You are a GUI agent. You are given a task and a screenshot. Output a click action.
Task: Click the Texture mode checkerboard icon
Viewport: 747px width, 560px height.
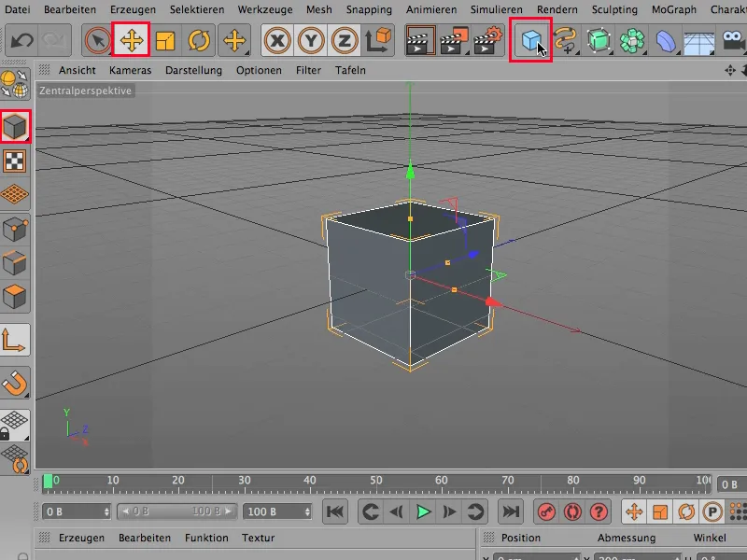click(15, 161)
